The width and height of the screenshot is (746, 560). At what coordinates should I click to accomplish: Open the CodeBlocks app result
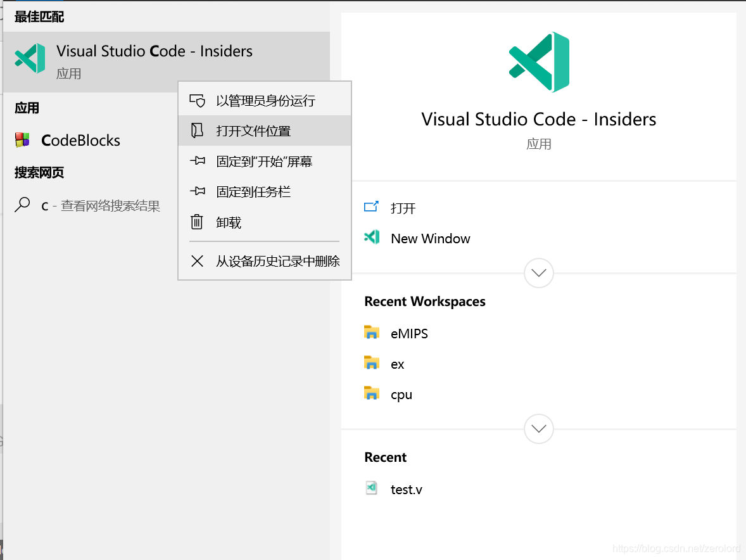[x=81, y=141]
